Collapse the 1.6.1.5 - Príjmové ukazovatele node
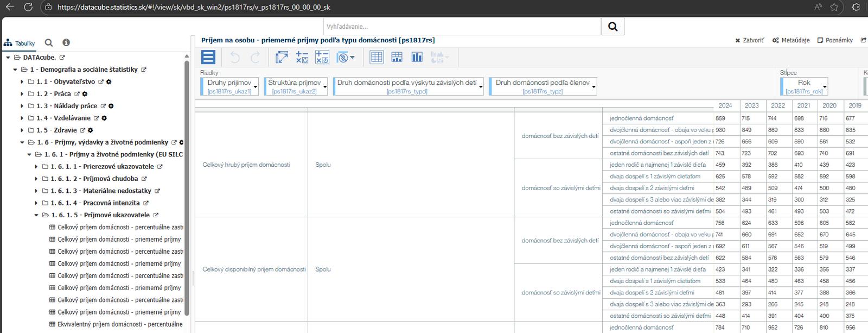The height and width of the screenshot is (333, 868). click(x=37, y=215)
